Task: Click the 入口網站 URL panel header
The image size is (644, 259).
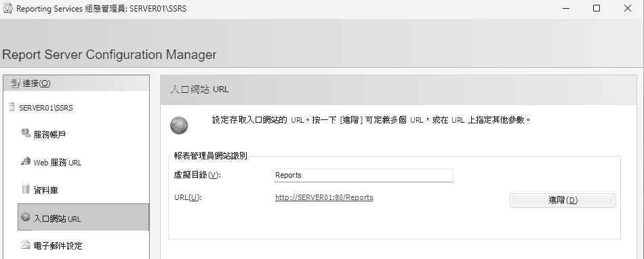Action: (398, 89)
